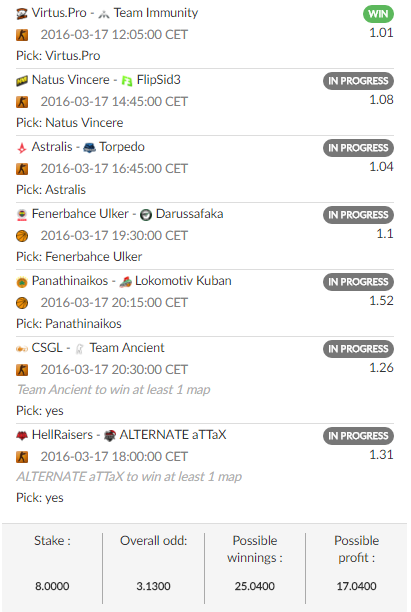The image size is (411, 612).
Task: Open the Panathinaikos team name link
Action: (70, 281)
